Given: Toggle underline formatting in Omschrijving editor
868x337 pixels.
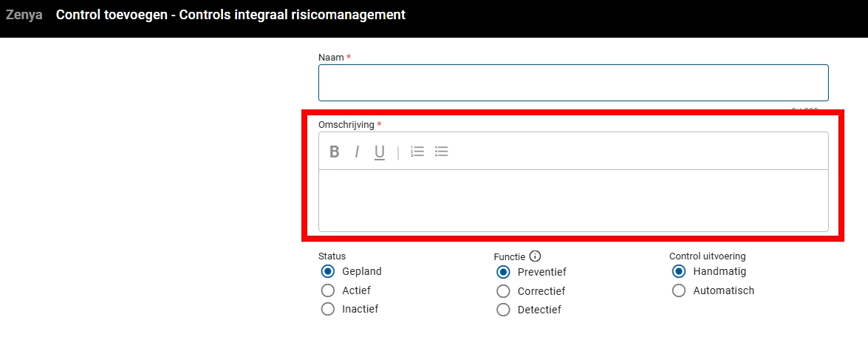Looking at the screenshot, I should pos(379,152).
